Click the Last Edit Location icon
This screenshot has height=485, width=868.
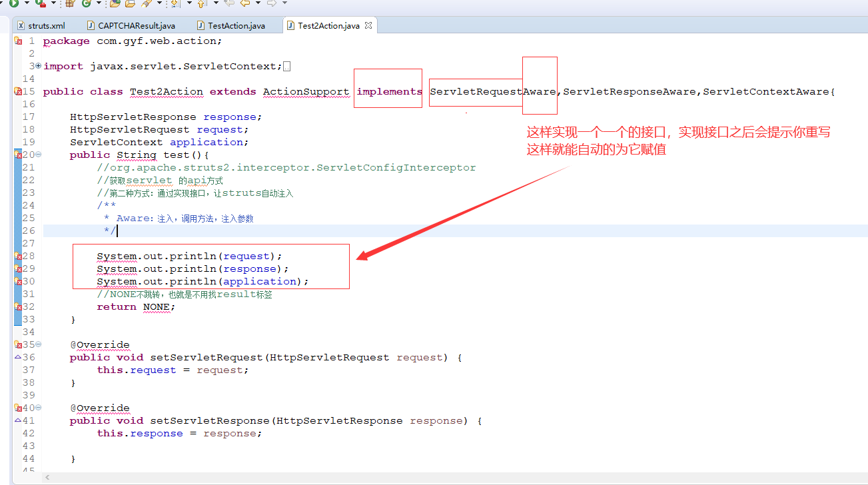(228, 3)
